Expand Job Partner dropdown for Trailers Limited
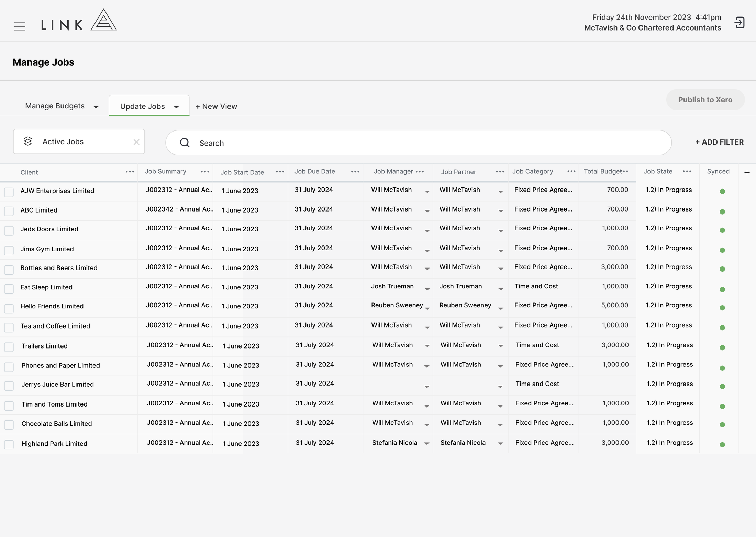The image size is (756, 537). tap(501, 346)
